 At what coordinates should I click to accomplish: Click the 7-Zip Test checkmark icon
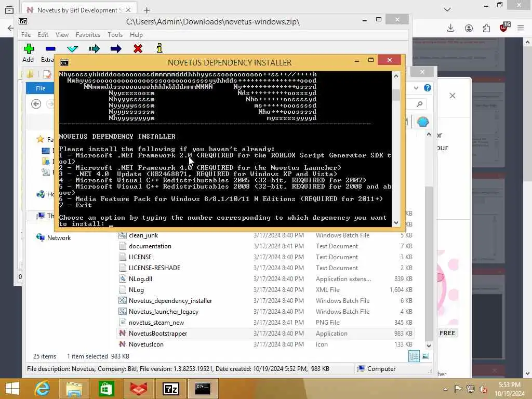pos(72,49)
